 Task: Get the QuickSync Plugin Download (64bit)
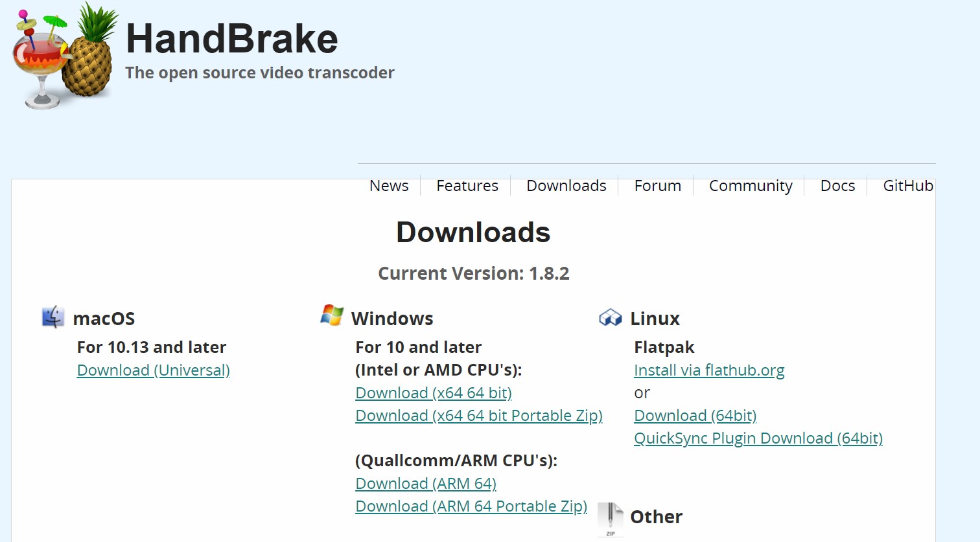758,438
